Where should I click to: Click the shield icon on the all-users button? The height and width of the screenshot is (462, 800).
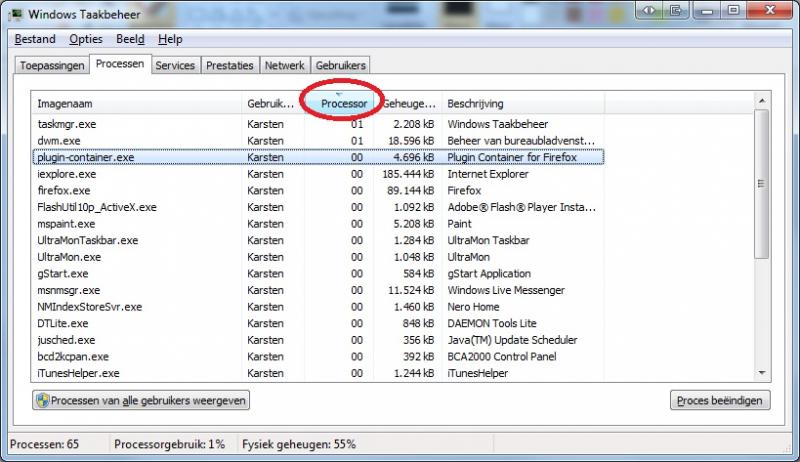point(42,400)
